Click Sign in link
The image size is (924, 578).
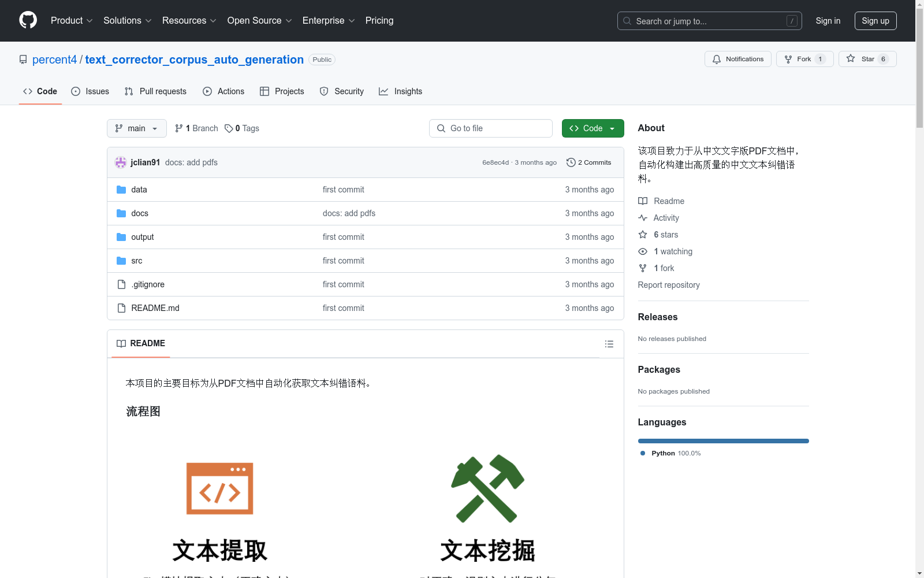[x=828, y=21]
